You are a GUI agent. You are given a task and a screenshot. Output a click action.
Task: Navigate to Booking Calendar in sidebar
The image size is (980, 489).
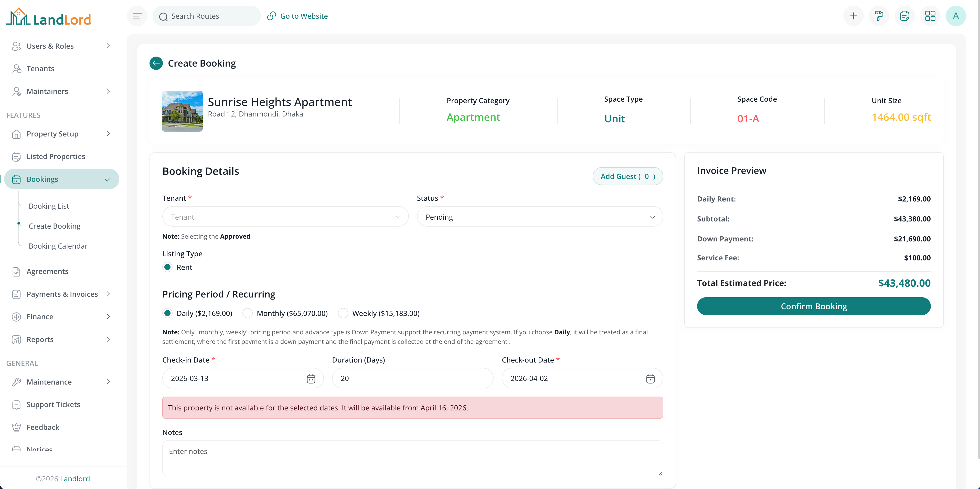pos(58,246)
